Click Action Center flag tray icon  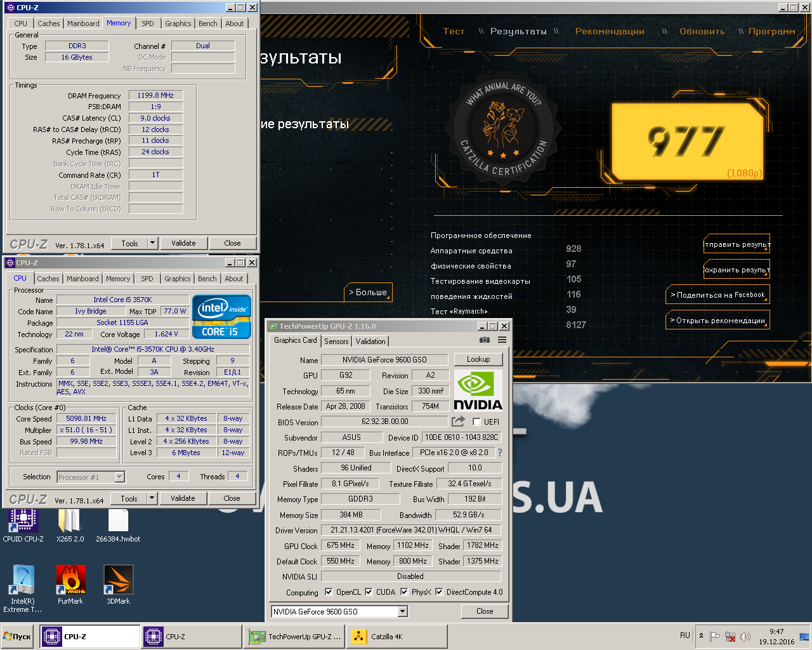tap(715, 637)
